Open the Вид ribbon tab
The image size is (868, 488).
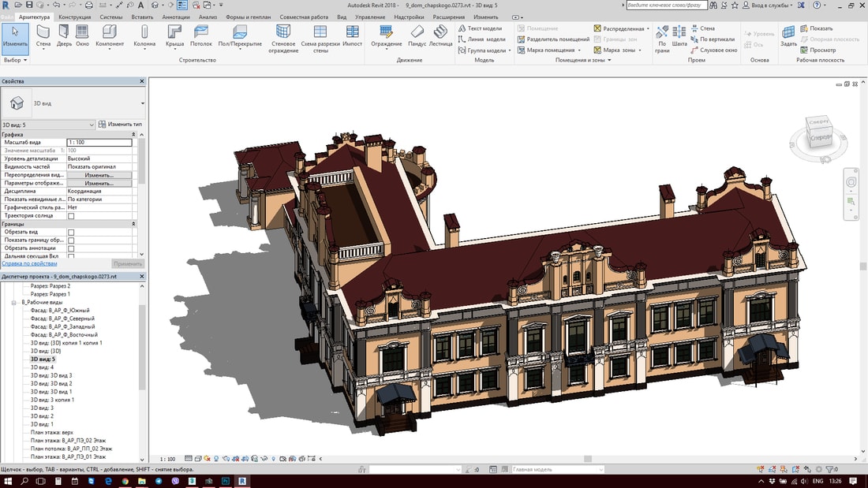341,17
